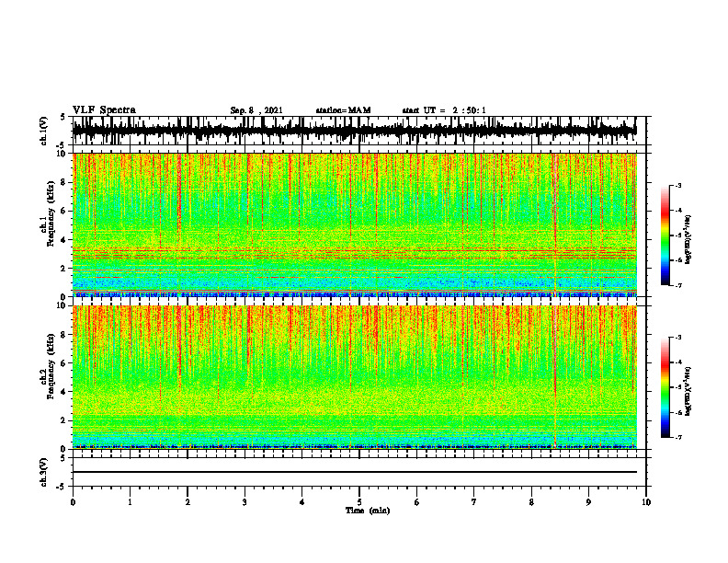The image size is (728, 563).
Task: Click the ch.1 colorbar log(PSD) label
Action: point(688,239)
